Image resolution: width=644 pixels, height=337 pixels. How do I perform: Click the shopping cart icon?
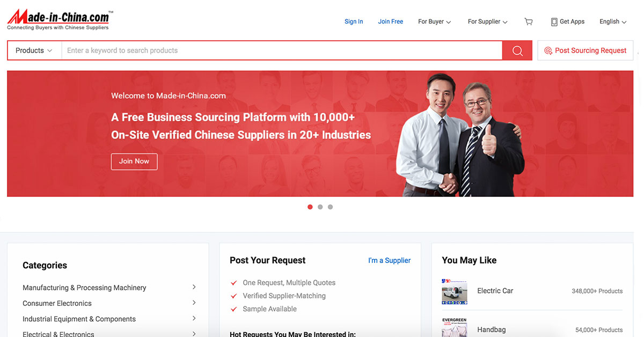(528, 21)
